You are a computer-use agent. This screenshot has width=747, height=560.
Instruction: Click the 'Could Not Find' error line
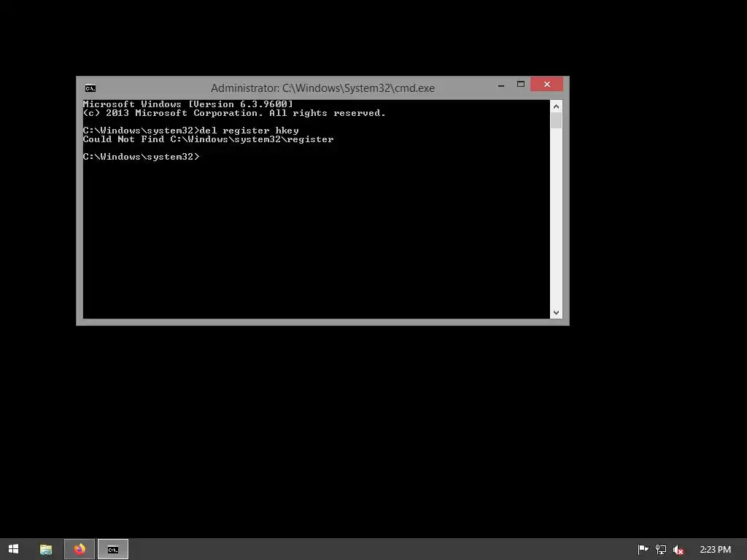tap(208, 139)
